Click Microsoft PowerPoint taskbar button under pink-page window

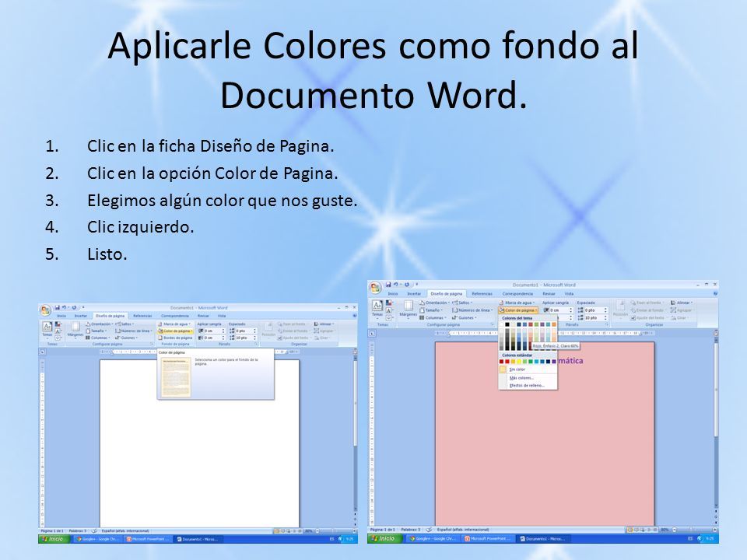(x=489, y=538)
